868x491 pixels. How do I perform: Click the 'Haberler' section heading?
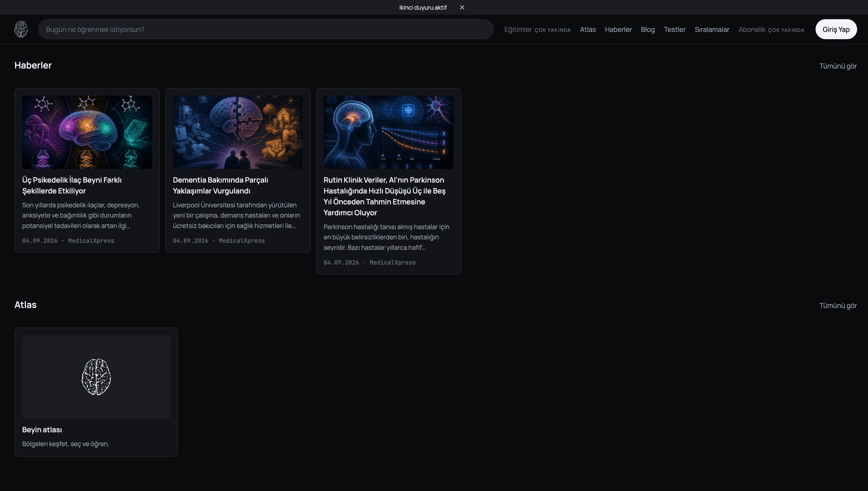33,65
